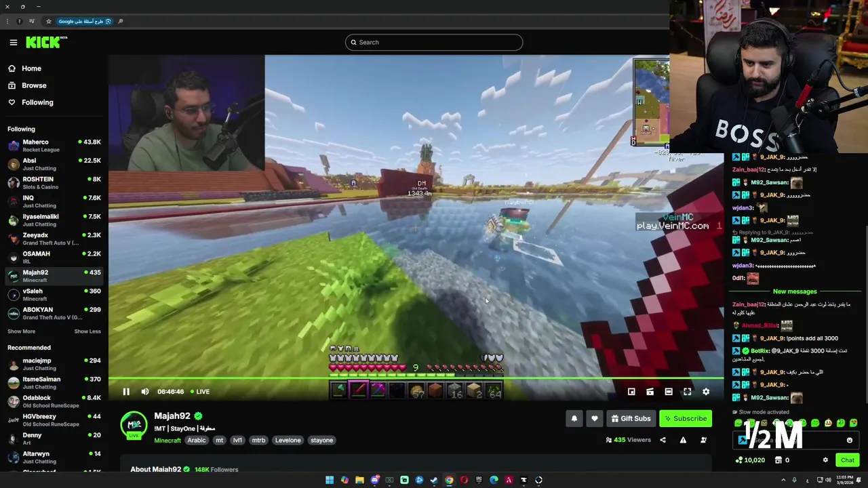Open the emoji picker in chat
The image size is (868, 488).
849,441
